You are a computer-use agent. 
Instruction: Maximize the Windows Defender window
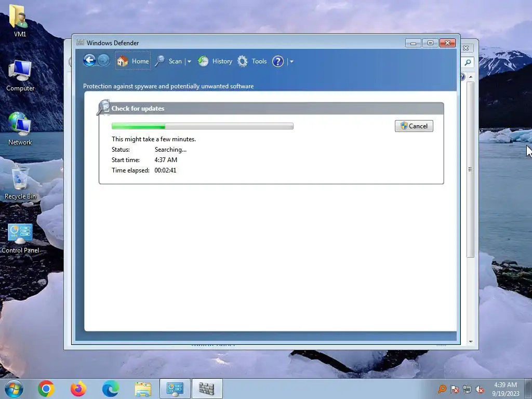point(430,43)
